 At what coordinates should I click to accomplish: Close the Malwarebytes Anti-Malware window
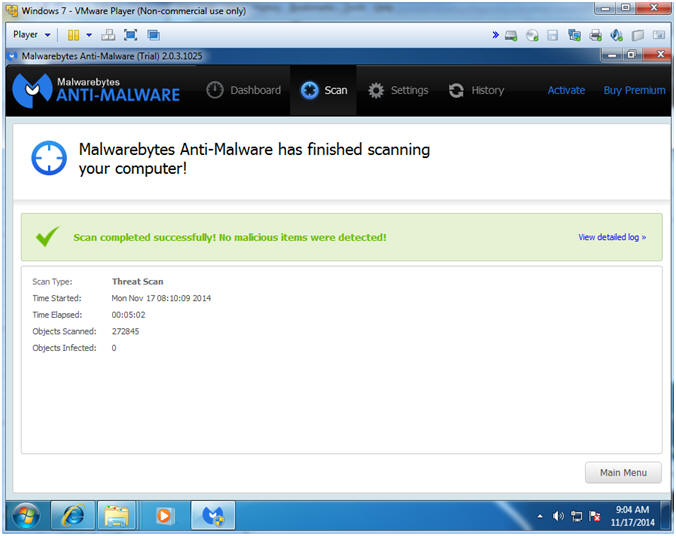point(657,54)
